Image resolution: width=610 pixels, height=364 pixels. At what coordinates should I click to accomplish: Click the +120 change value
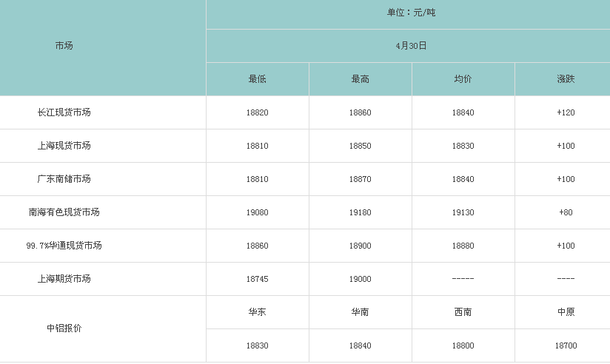click(x=566, y=112)
